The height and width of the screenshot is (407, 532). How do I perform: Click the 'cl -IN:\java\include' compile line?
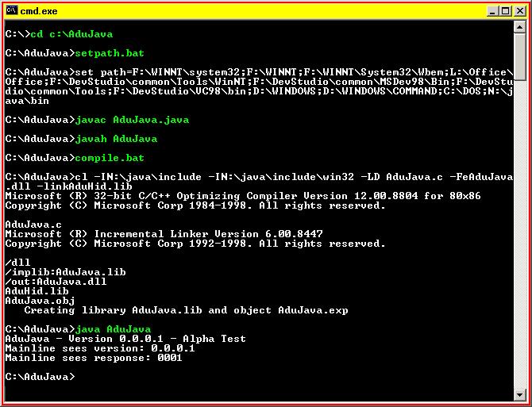point(259,177)
